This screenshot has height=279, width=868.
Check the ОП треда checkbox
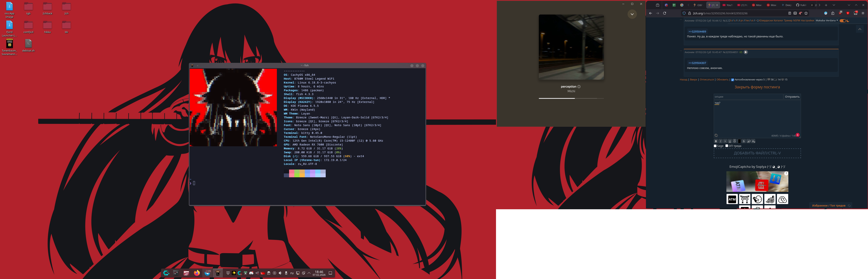coord(727,146)
